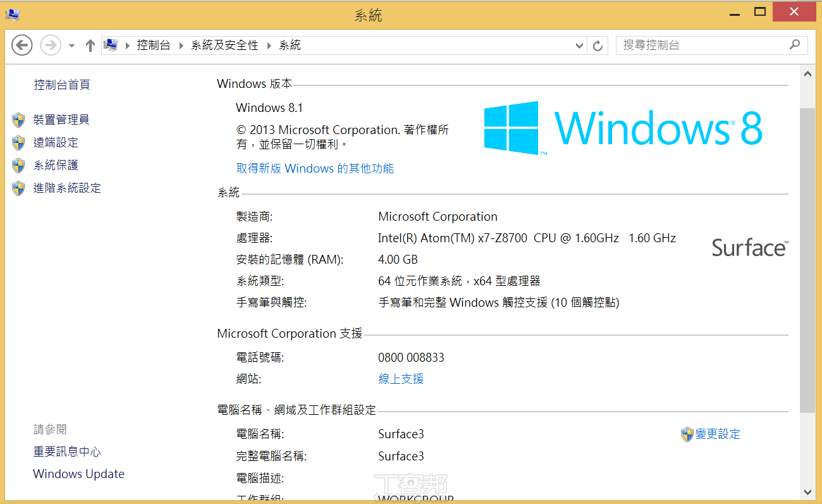Open 控制台首頁 link
The image size is (822, 504).
click(x=61, y=85)
